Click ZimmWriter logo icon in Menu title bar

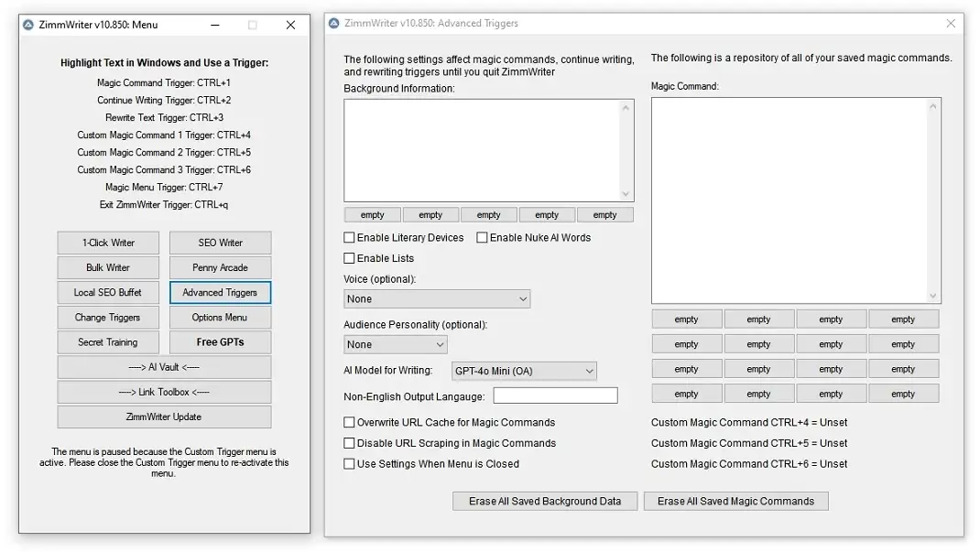pos(28,25)
